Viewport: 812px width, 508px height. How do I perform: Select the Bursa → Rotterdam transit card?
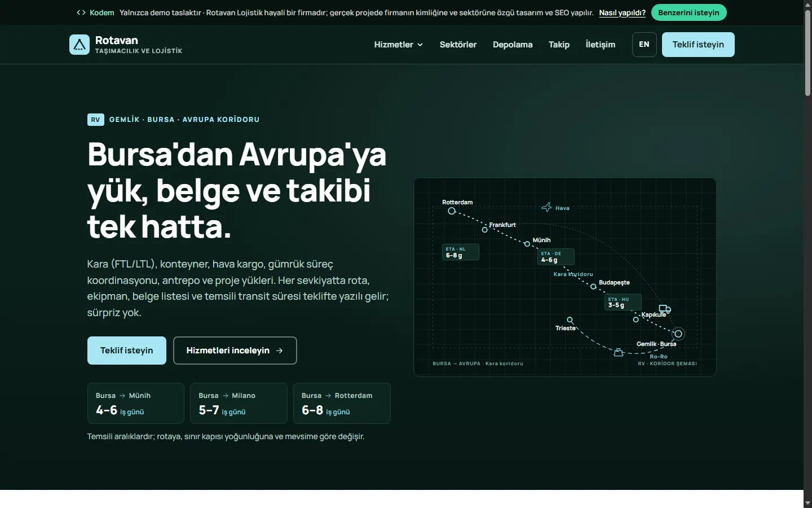coord(342,403)
